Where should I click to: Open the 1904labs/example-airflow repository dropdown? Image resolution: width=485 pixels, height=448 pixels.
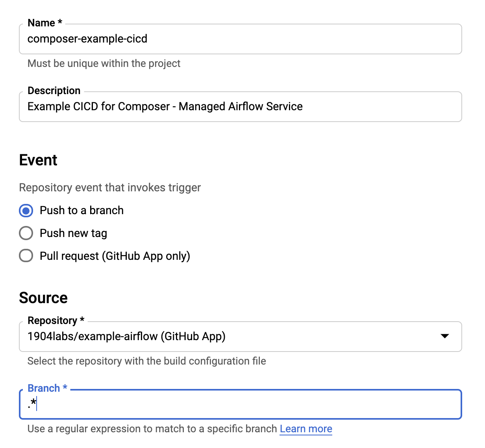[x=236, y=337]
